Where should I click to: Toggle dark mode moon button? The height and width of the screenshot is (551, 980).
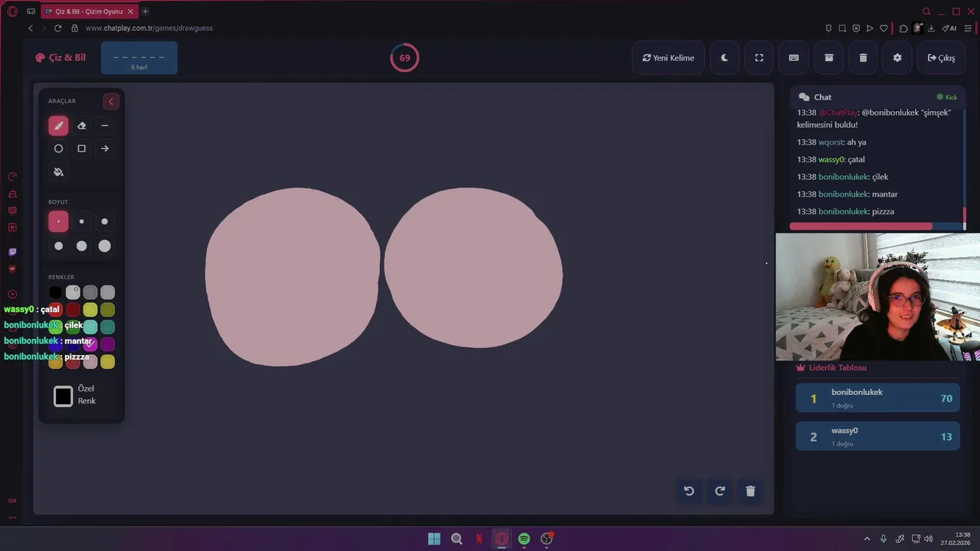pyautogui.click(x=724, y=57)
